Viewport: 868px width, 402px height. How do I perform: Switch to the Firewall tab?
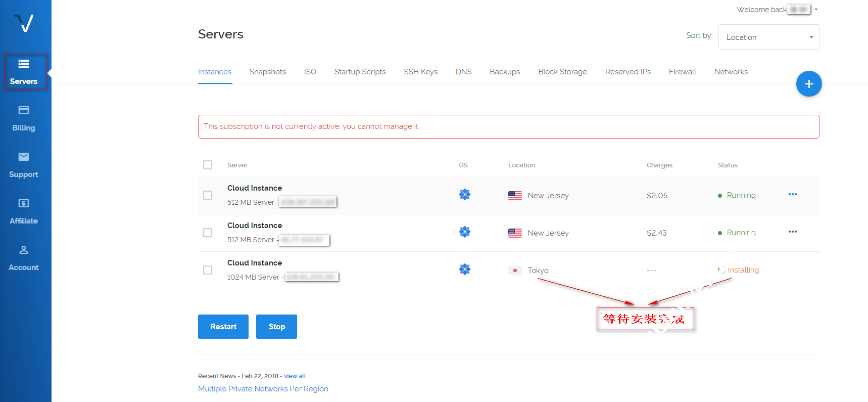click(x=682, y=72)
